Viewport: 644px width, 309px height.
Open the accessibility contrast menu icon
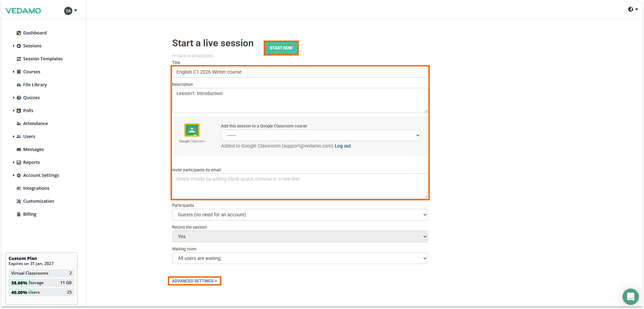tap(633, 9)
